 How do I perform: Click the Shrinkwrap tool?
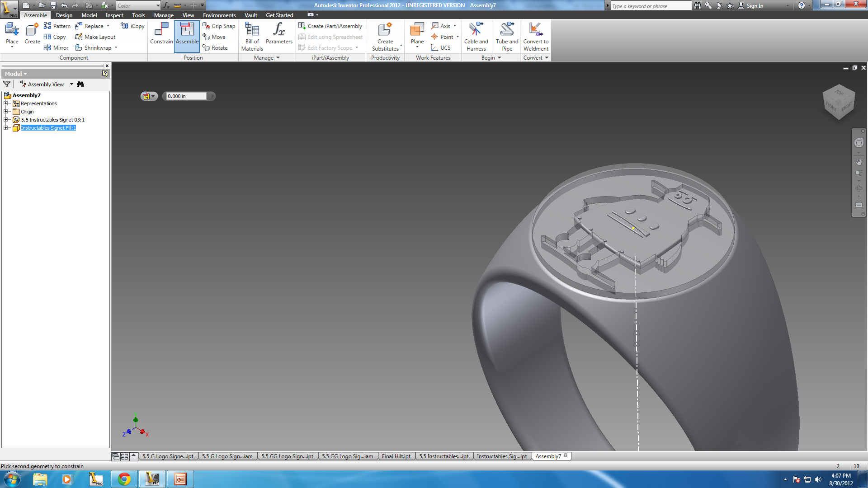click(93, 48)
